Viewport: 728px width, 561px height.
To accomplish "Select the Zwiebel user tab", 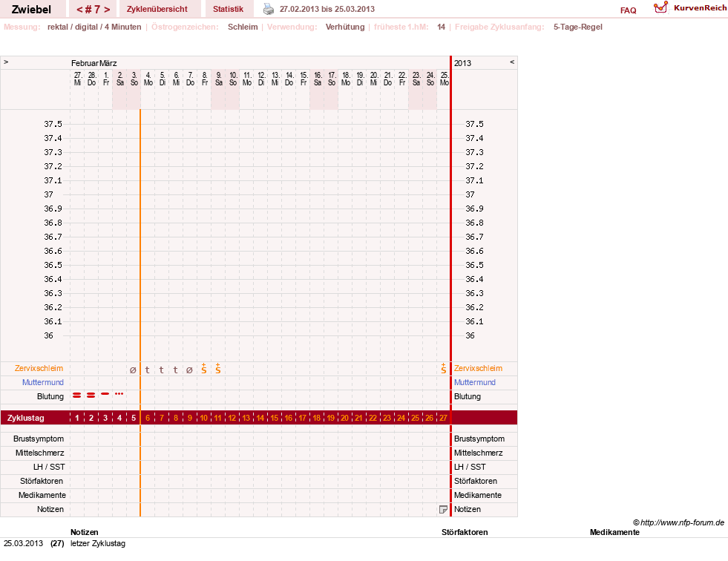I will click(31, 10).
